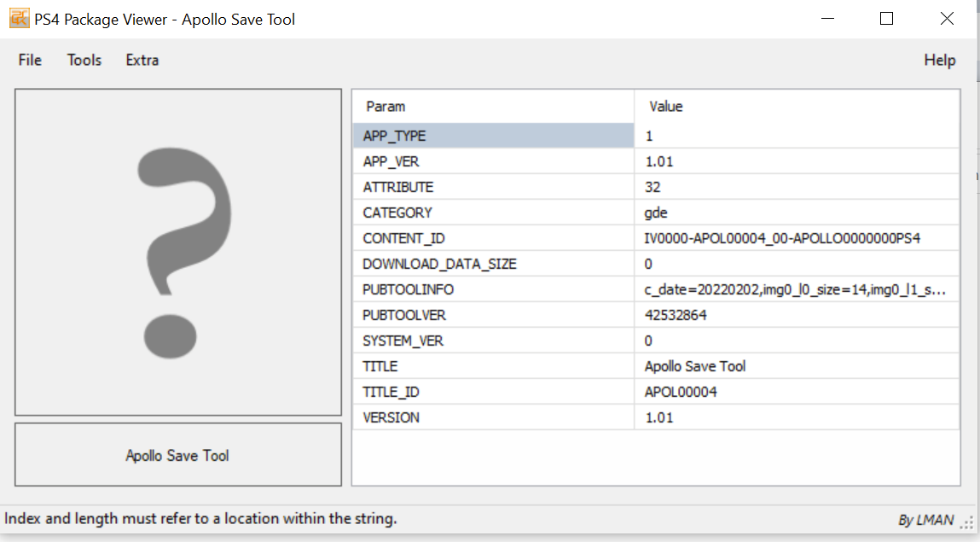Click the IV0000-APOL00004 content ID value
The image size is (980, 542).
[x=797, y=238]
